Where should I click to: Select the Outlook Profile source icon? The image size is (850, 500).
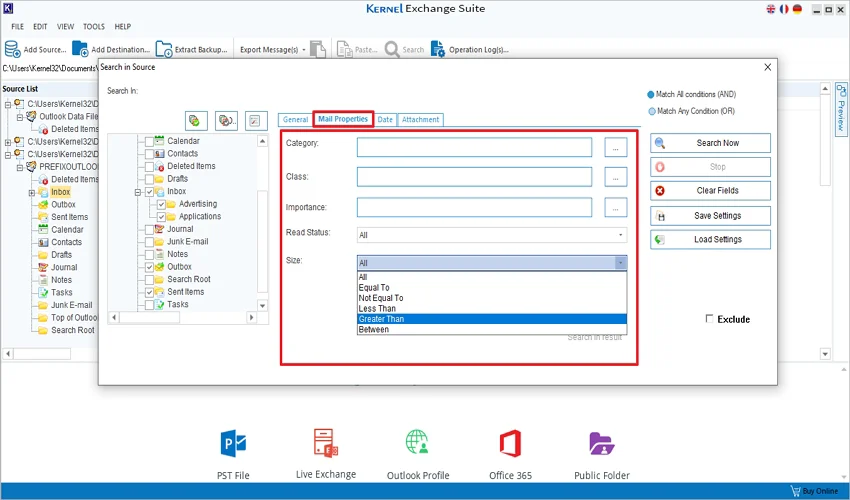point(417,442)
